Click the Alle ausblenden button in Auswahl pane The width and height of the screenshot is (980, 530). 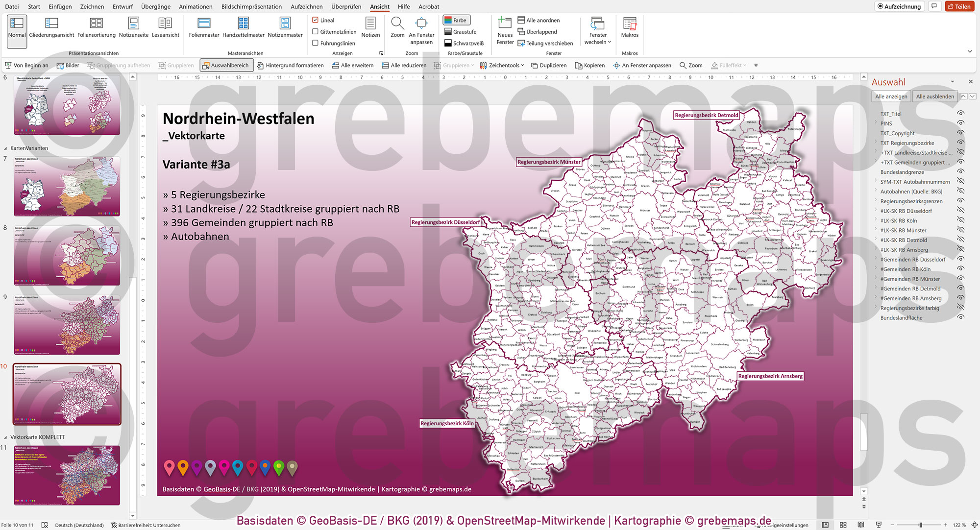pyautogui.click(x=935, y=96)
